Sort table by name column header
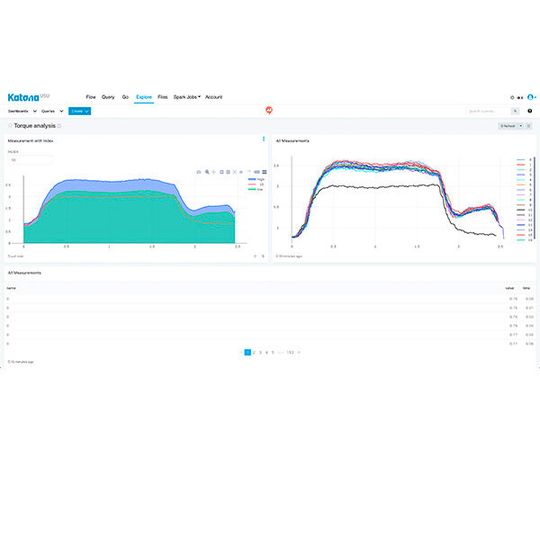 [11, 288]
